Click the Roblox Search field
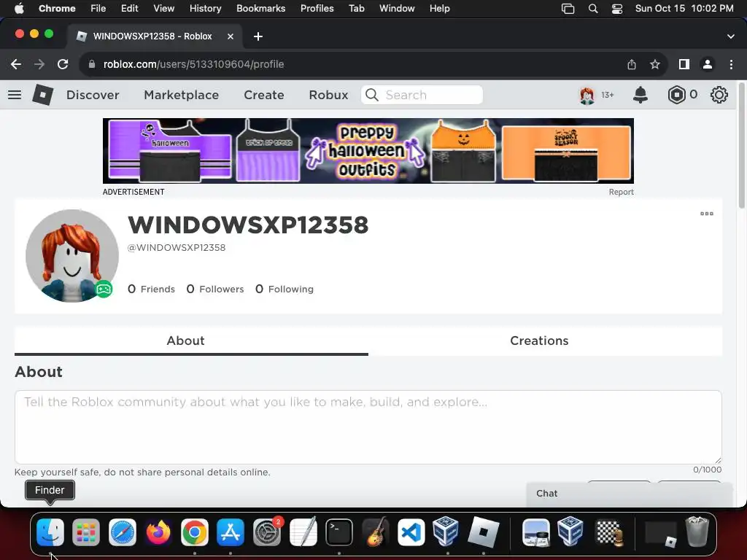747x560 pixels. point(422,95)
